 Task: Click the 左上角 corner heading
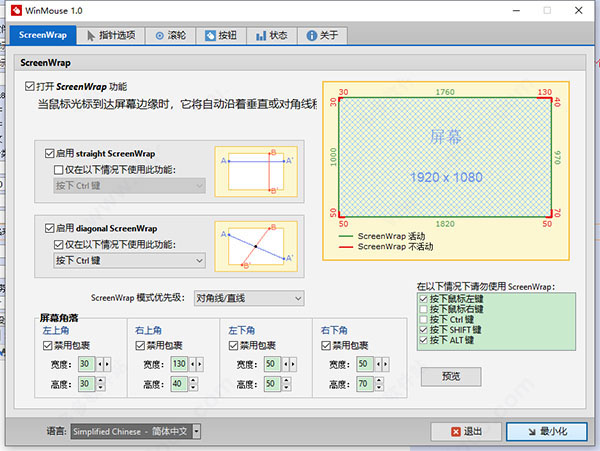pyautogui.click(x=56, y=330)
